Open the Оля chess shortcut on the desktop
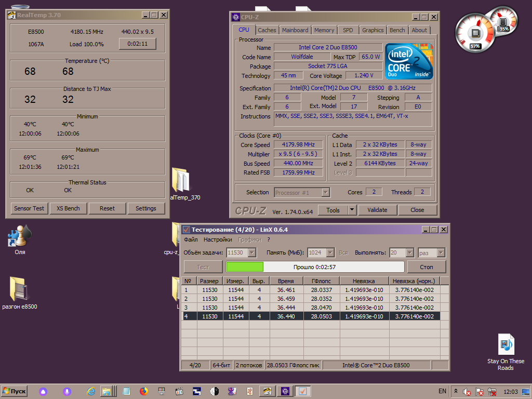Screen dimensions: 532x399 point(20,240)
